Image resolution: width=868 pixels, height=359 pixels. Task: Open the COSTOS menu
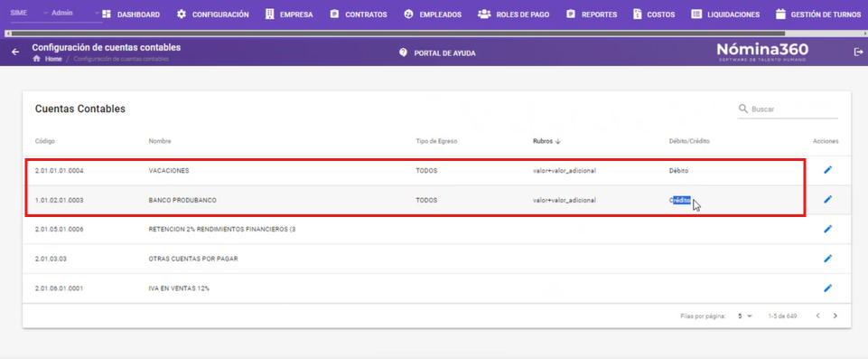(x=661, y=15)
